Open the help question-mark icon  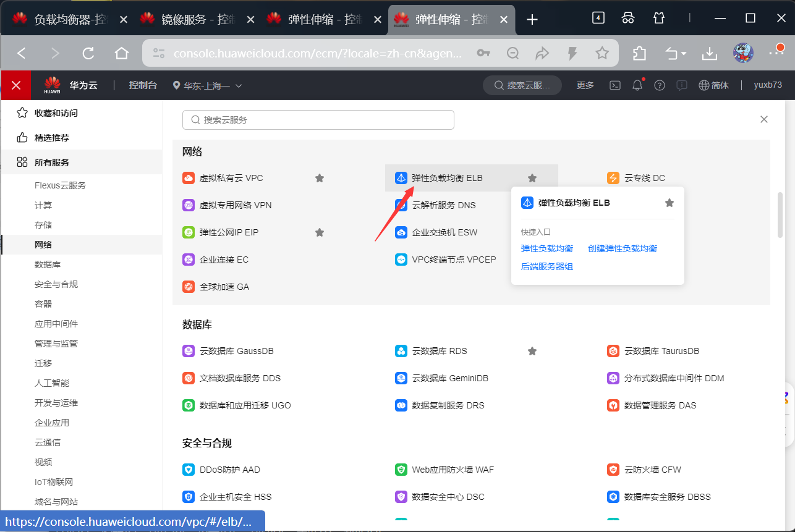tap(660, 85)
